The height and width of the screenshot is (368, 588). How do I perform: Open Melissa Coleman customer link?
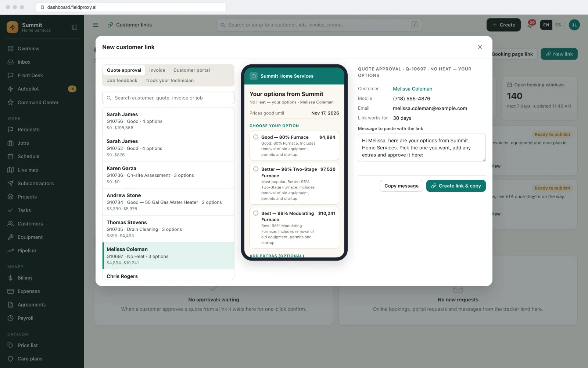pyautogui.click(x=412, y=89)
